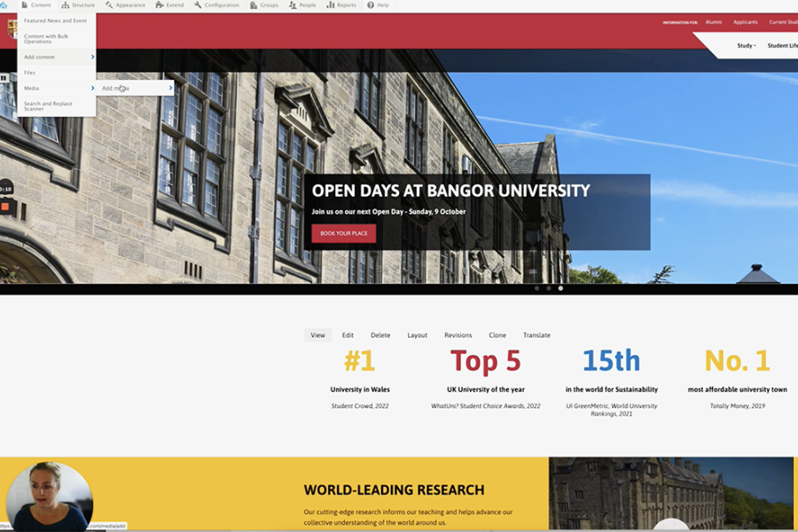Viewport: 798px width, 532px height.
Task: Click the Drupal home logo icon
Action: click(4, 5)
